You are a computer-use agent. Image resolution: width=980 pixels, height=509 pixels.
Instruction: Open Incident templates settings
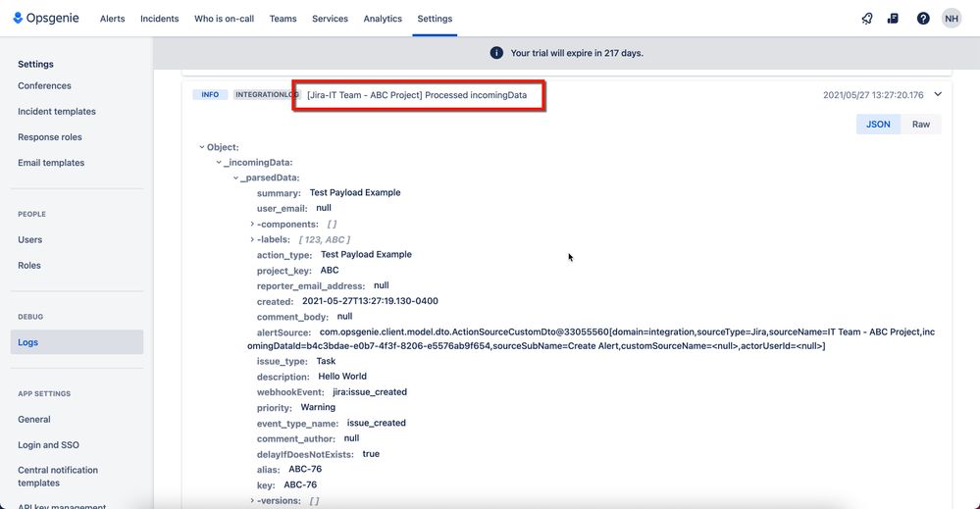click(x=57, y=111)
